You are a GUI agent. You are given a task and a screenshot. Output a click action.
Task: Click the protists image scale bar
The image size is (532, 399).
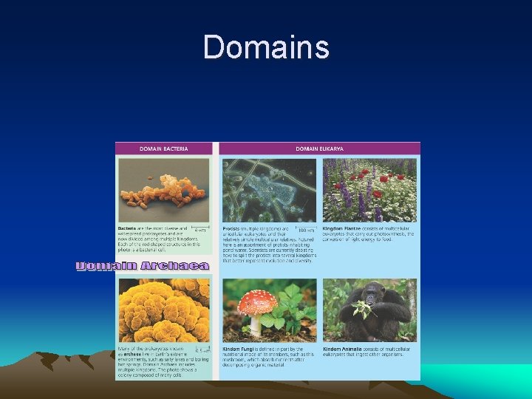[306, 229]
